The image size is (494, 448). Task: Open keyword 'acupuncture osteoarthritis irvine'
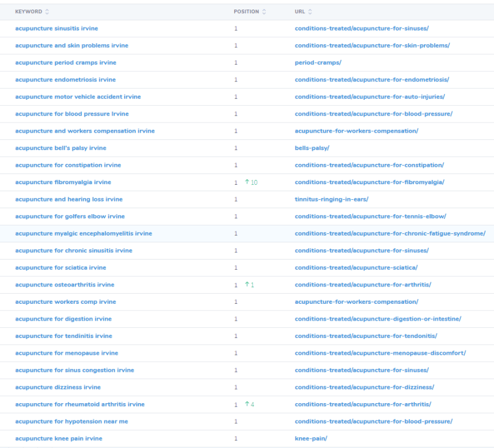[65, 285]
